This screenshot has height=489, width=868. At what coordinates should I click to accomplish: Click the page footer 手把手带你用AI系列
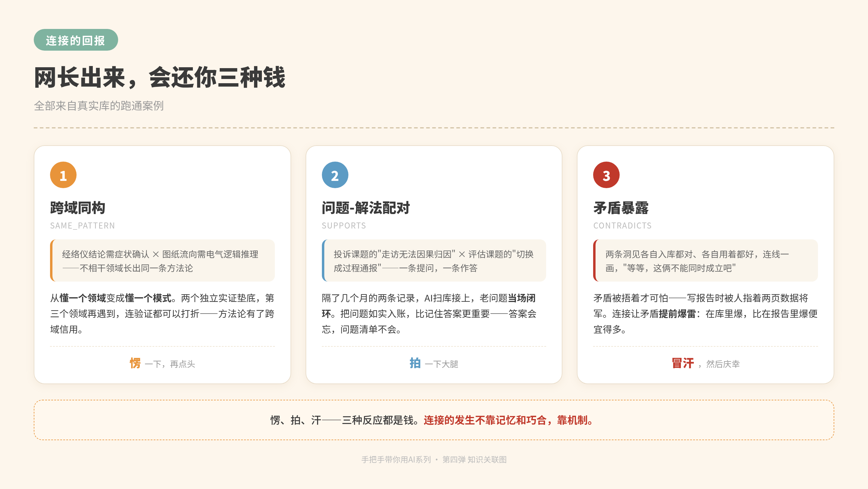tap(396, 460)
